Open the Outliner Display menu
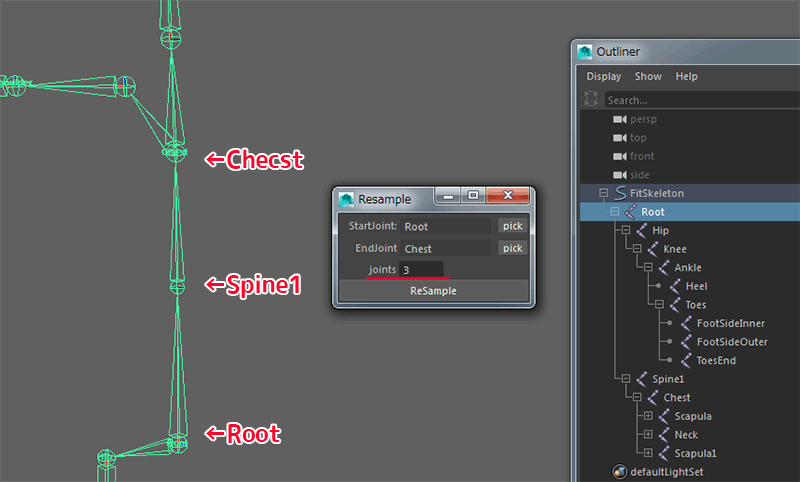Viewport: 800px width, 482px height. pyautogui.click(x=603, y=76)
